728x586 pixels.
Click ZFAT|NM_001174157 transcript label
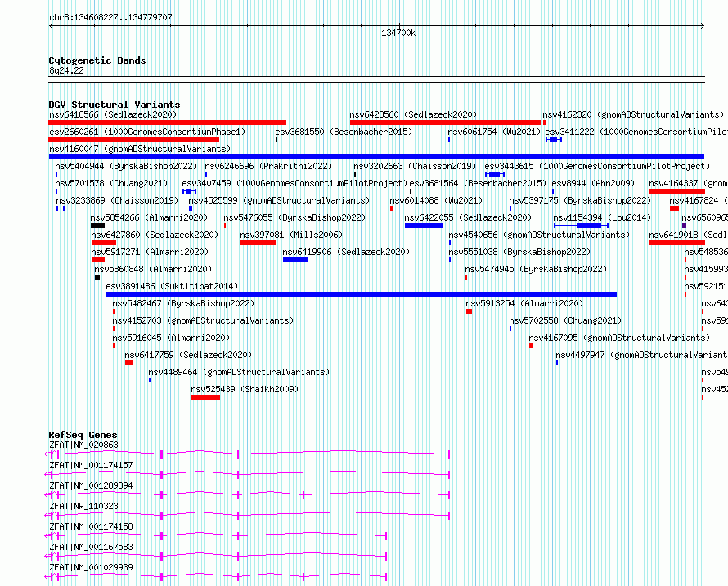(91, 465)
